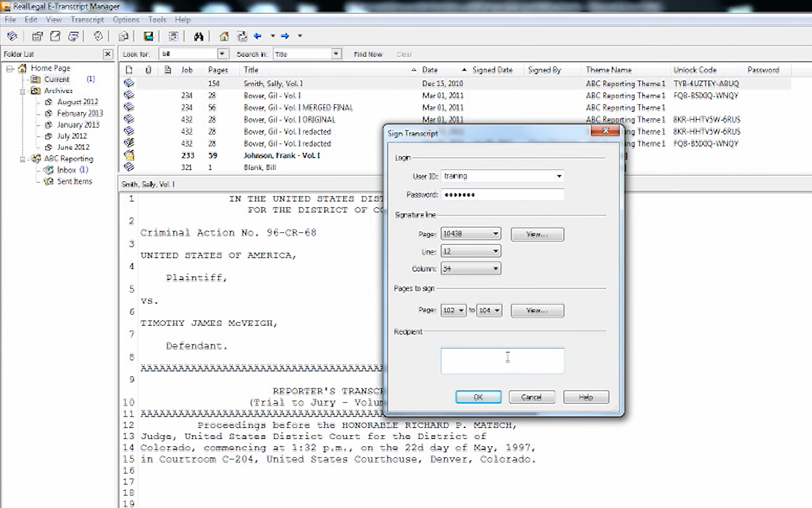Expand the Signature line Column dropdown
This screenshot has width=812, height=508.
[495, 269]
